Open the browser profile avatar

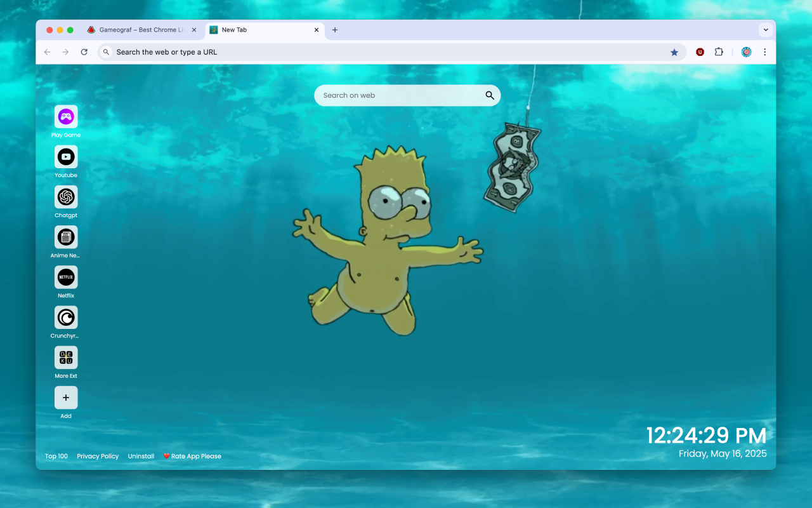[747, 51]
